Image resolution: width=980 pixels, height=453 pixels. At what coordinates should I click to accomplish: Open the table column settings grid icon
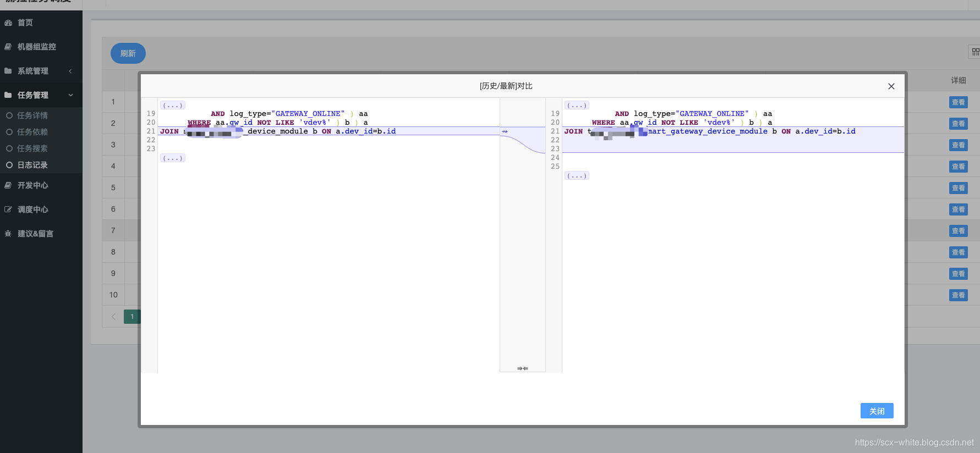[975, 52]
